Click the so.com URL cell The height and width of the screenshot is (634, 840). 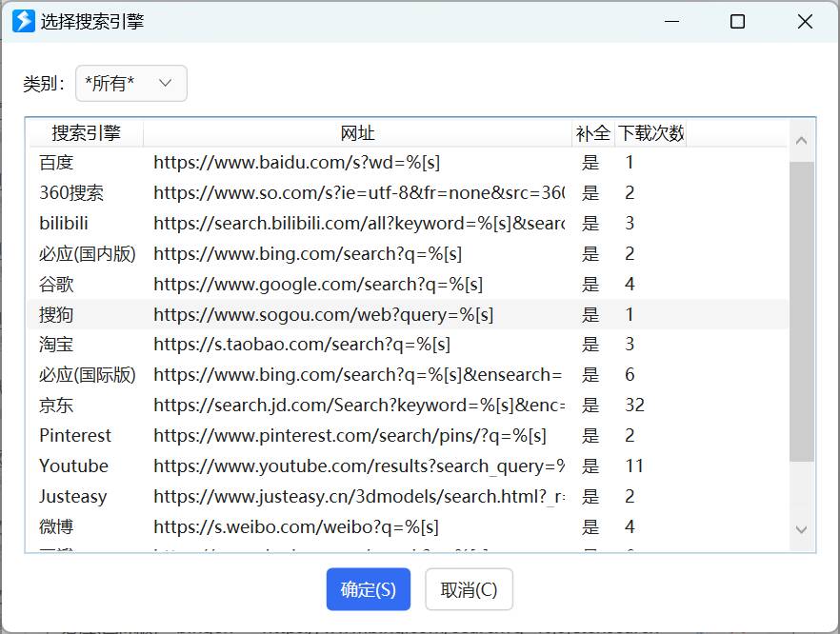pyautogui.click(x=359, y=192)
